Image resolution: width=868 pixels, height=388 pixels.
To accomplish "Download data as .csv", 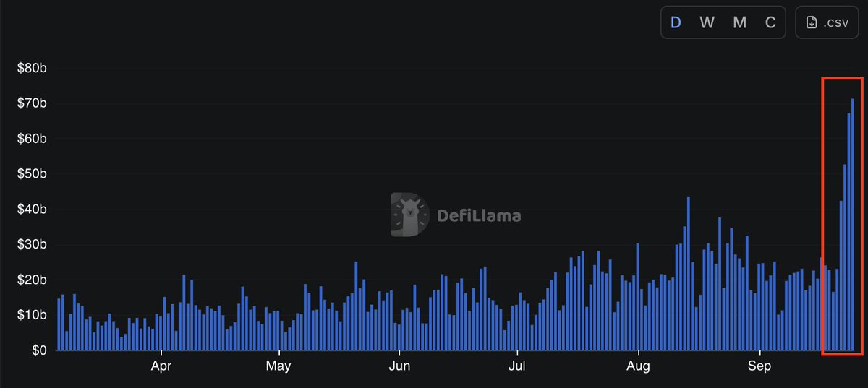I will click(827, 22).
